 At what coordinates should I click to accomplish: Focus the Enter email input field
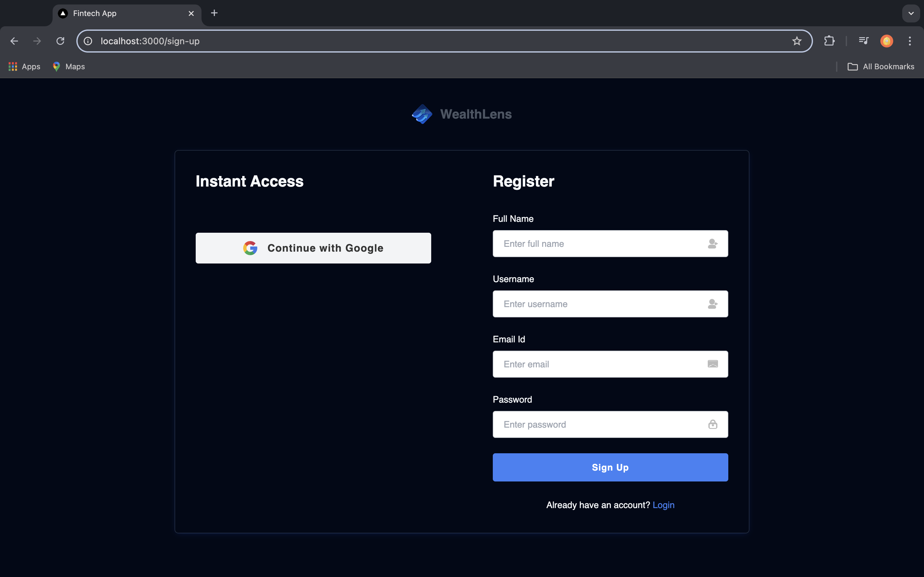599,364
